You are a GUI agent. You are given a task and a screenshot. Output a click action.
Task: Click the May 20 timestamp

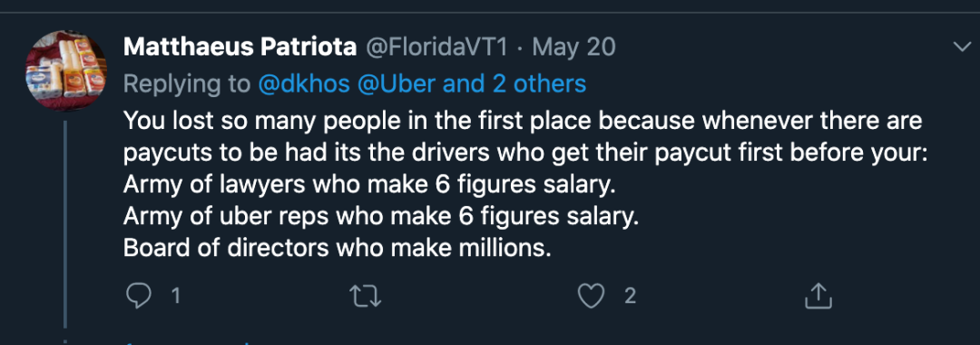click(x=573, y=47)
